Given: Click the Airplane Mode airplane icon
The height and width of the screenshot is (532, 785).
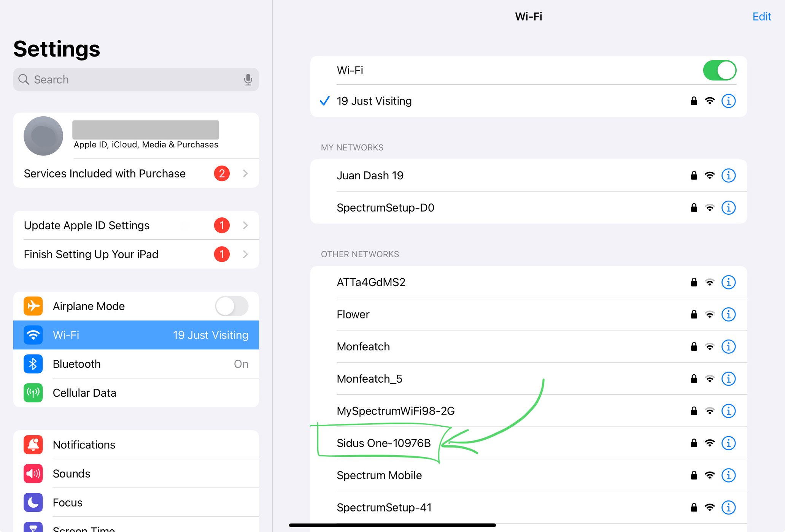Looking at the screenshot, I should (x=33, y=306).
